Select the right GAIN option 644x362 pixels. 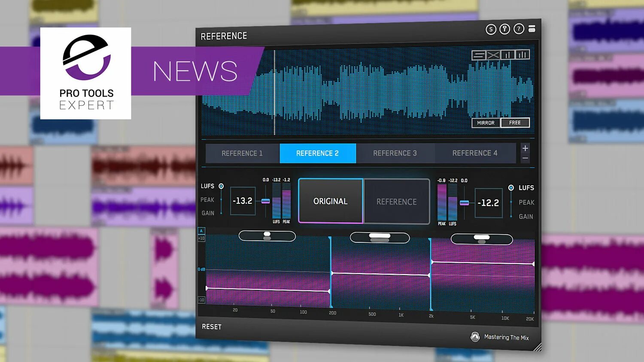click(x=526, y=217)
